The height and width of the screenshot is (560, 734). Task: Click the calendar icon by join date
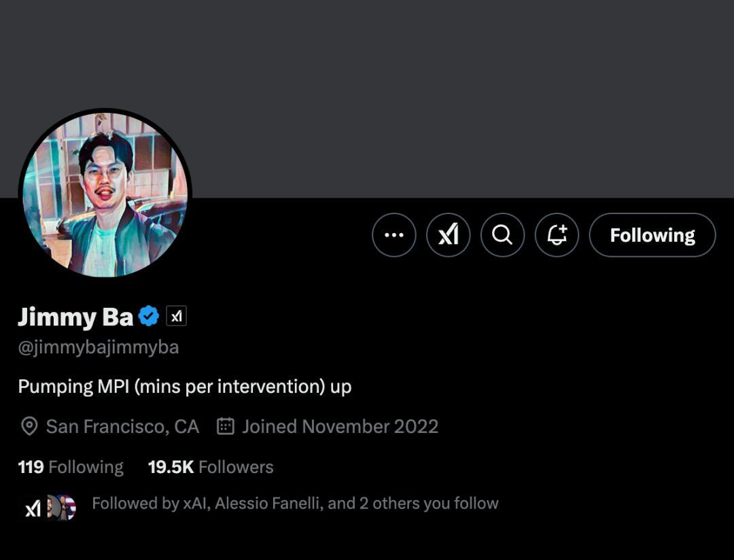226,426
